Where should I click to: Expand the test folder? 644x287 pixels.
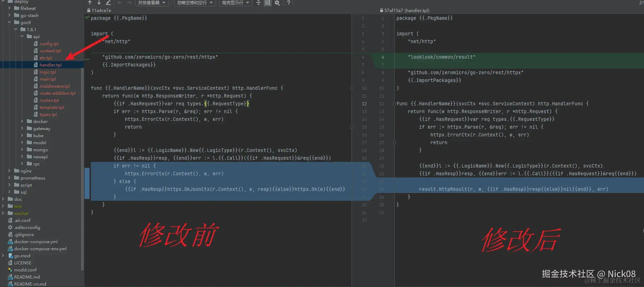tap(3, 206)
